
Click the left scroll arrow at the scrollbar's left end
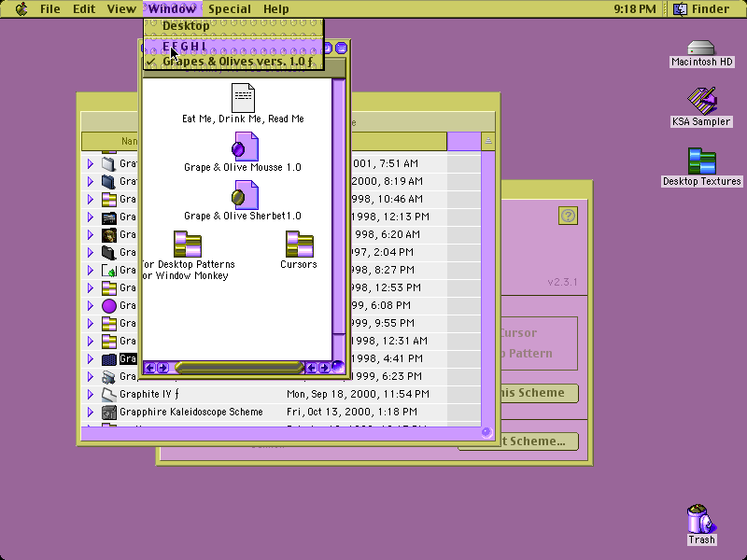[x=149, y=367]
